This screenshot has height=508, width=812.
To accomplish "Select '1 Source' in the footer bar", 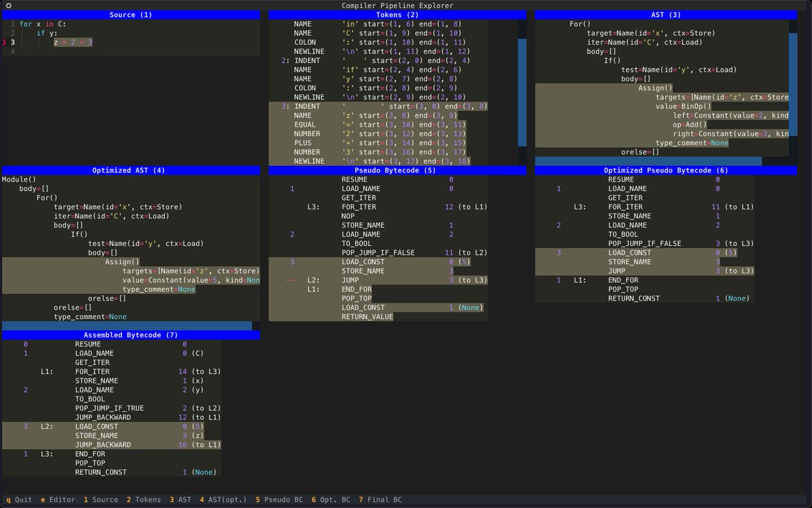I will coord(101,500).
